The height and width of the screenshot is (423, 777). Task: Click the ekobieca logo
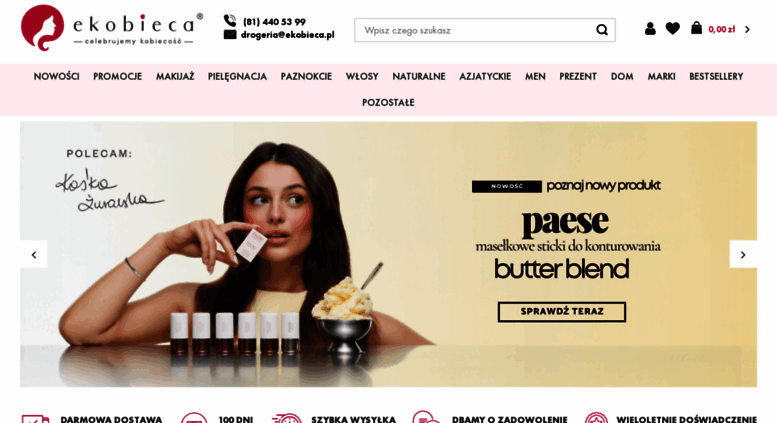[112, 28]
